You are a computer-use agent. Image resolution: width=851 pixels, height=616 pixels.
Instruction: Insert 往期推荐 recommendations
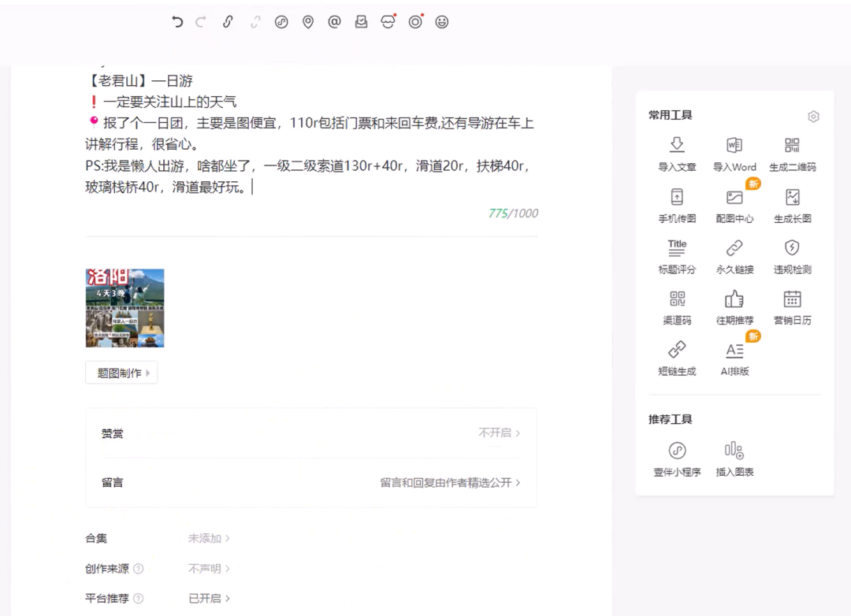734,308
